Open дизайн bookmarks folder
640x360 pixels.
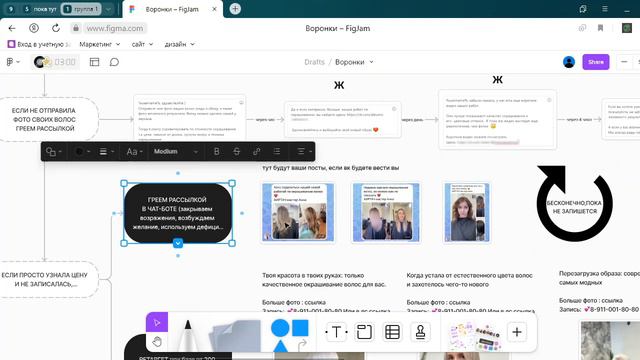180,44
